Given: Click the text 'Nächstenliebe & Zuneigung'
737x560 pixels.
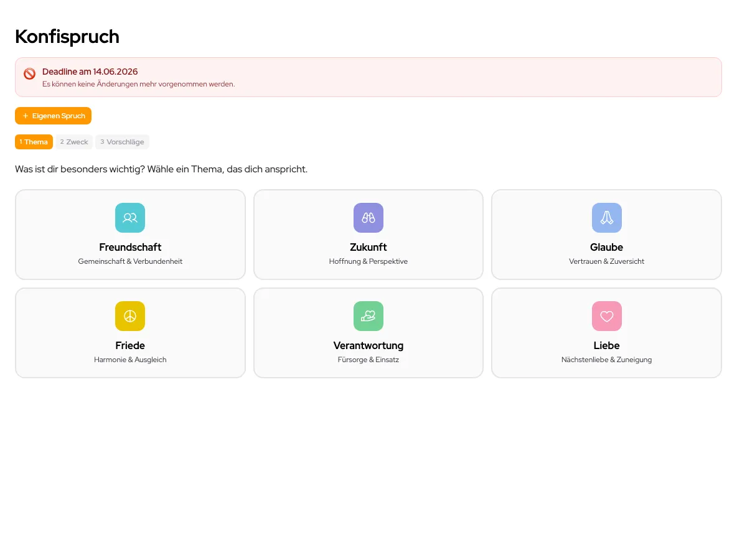Looking at the screenshot, I should pyautogui.click(x=607, y=360).
